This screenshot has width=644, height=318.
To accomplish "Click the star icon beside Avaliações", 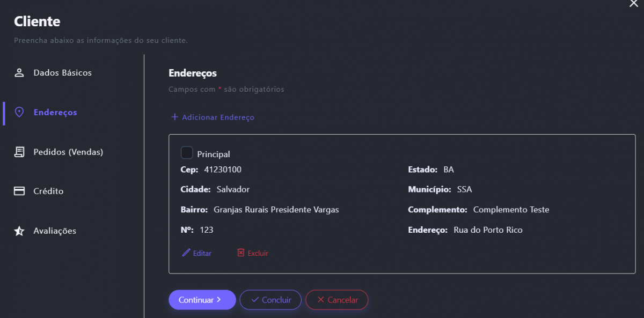I will tap(19, 231).
